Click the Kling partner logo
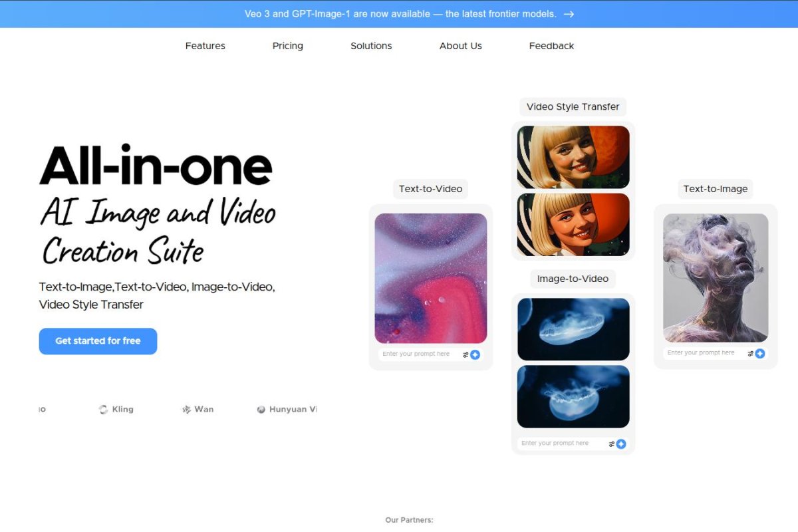Screen dimensions: 798x532 tap(117, 409)
